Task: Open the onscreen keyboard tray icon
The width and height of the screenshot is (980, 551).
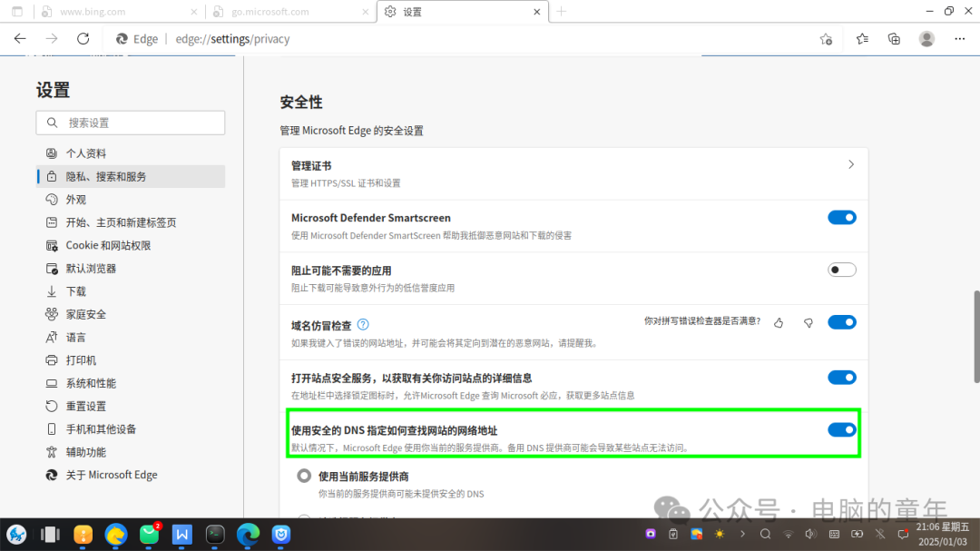Action: click(x=835, y=534)
